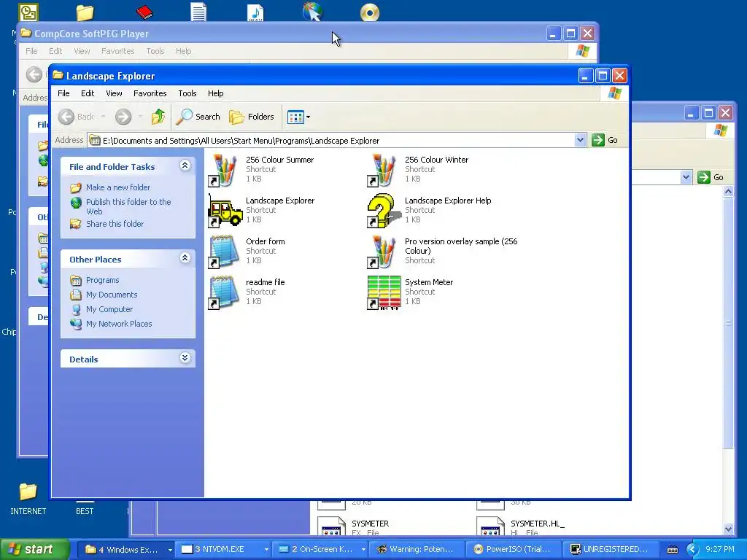Click the scroll up arrow in rear right window

(729, 192)
